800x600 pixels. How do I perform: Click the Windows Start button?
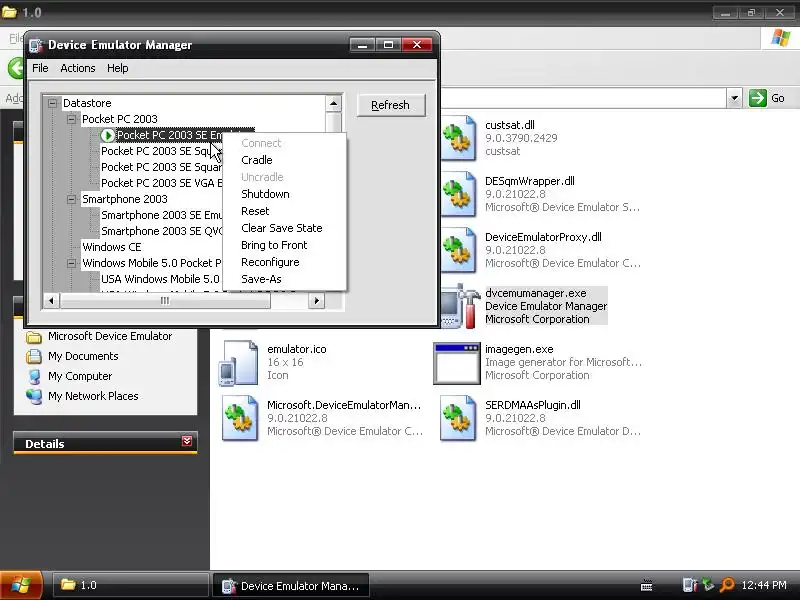tap(21, 585)
